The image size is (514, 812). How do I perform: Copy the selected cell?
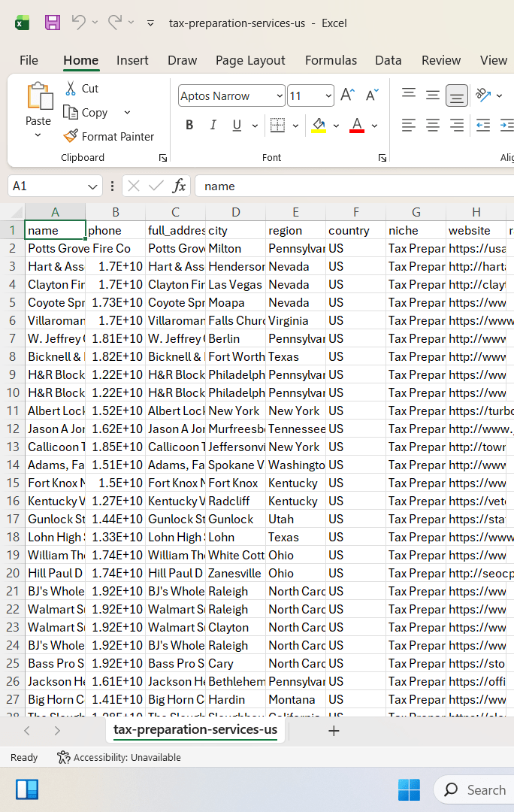click(x=86, y=112)
